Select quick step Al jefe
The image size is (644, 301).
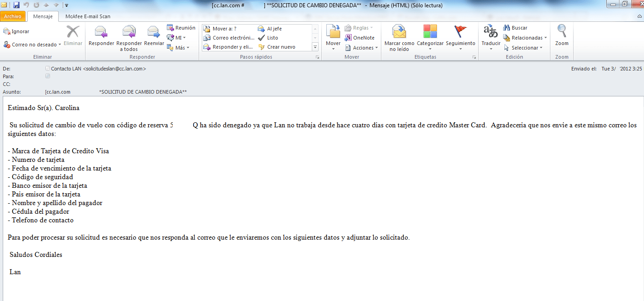point(270,29)
